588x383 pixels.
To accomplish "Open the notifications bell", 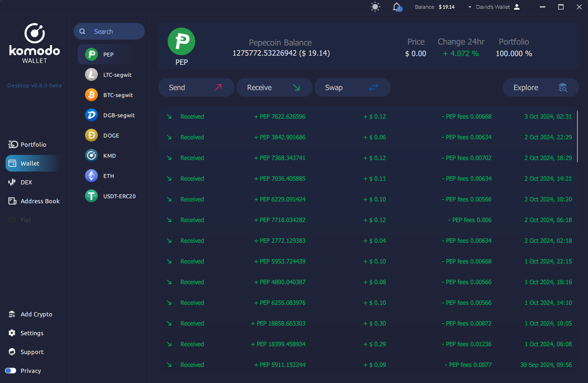I will (x=397, y=7).
